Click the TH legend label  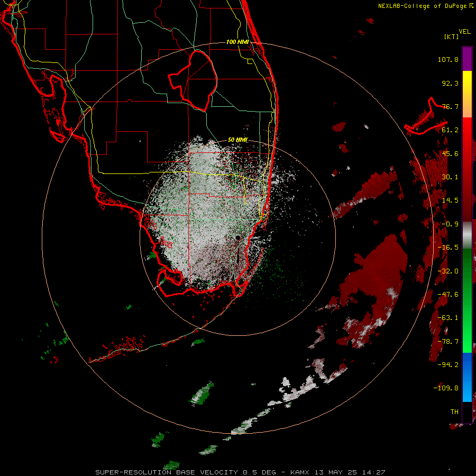(454, 412)
